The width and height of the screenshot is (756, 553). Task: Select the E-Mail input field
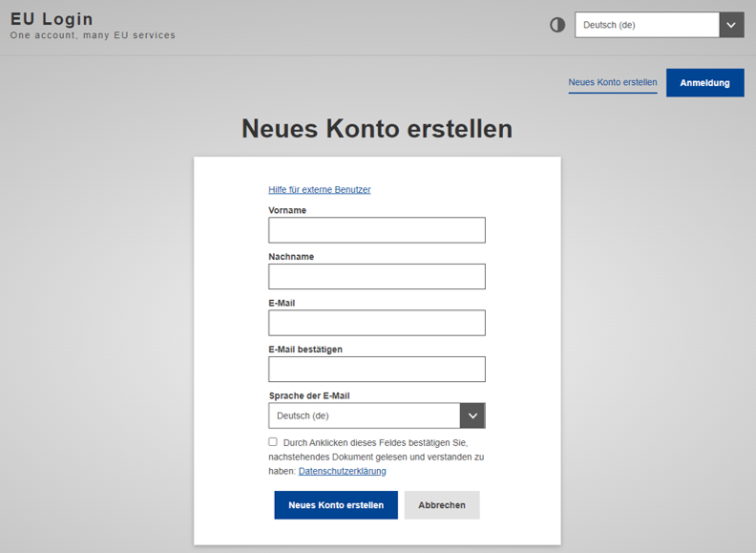coord(376,323)
